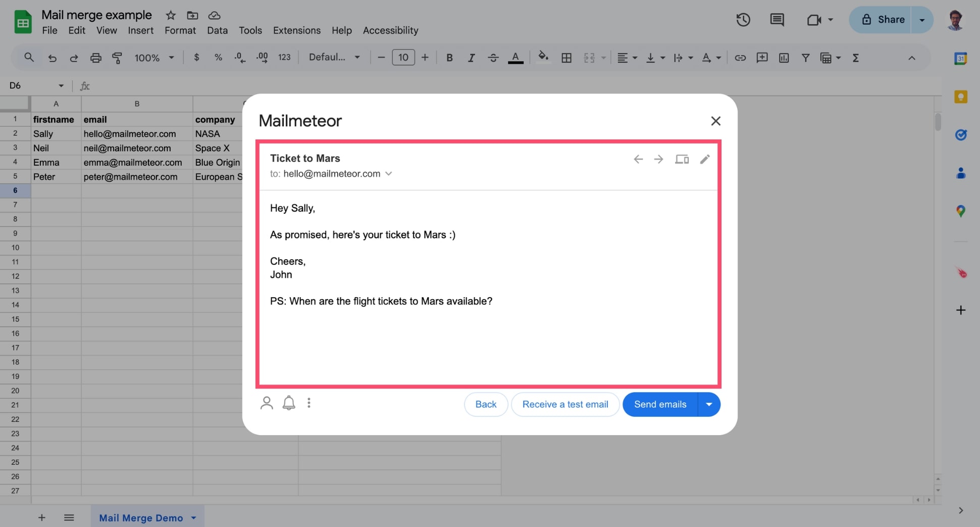Decrease font size with minus
The height and width of the screenshot is (527, 980).
[x=381, y=58]
